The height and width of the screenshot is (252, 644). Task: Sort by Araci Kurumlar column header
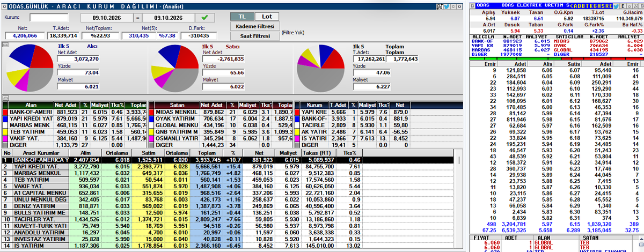42,153
